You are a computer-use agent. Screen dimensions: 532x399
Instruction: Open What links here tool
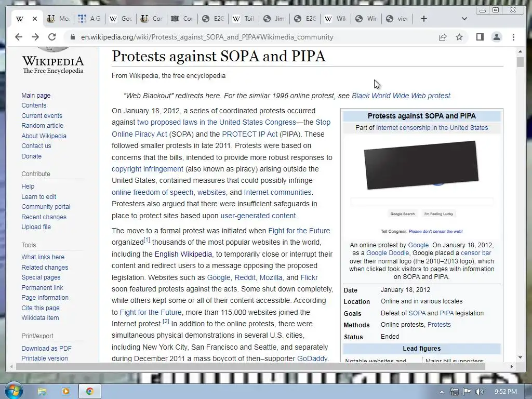43,257
